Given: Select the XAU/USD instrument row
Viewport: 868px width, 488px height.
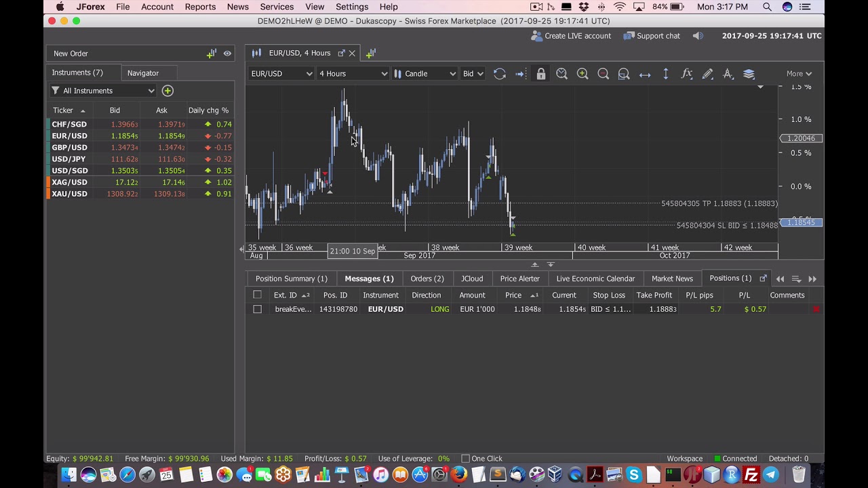Looking at the screenshot, I should (x=140, y=194).
